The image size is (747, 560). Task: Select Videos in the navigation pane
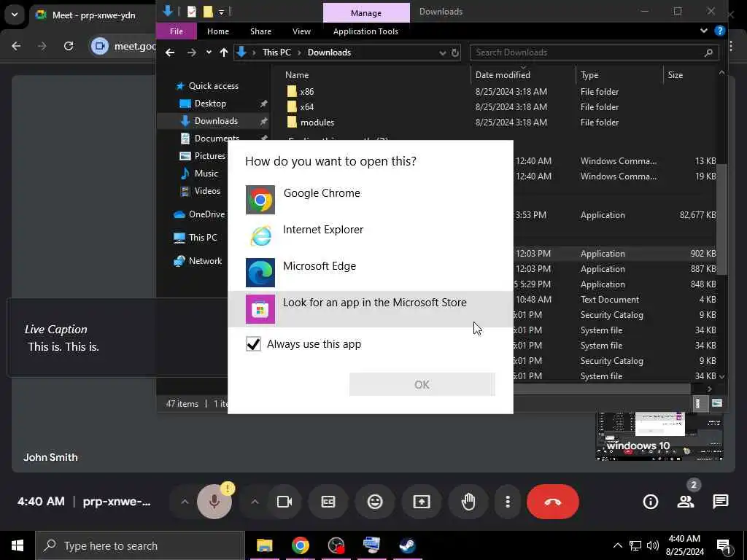pos(207,191)
